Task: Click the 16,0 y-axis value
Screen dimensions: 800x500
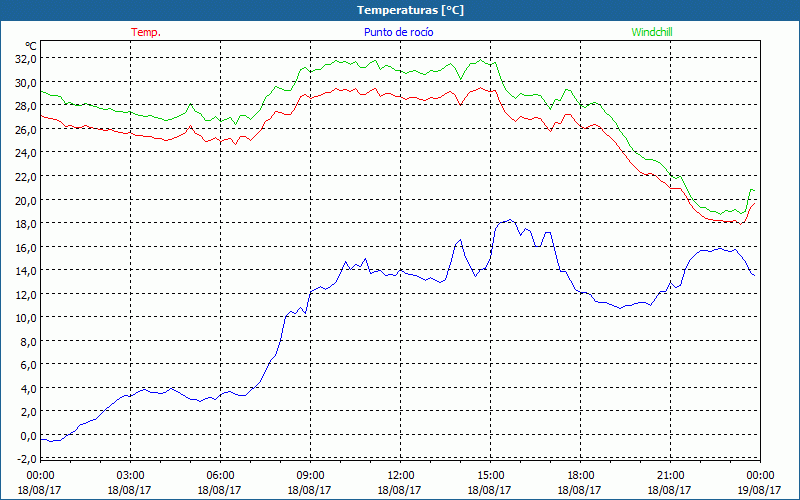Action: point(27,247)
